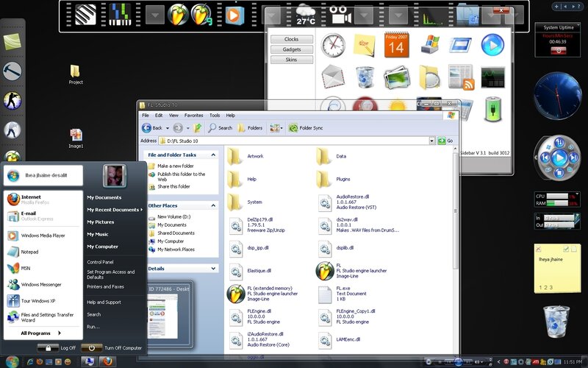
Task: Click the next track button on media gadget
Action: pyautogui.click(x=574, y=158)
